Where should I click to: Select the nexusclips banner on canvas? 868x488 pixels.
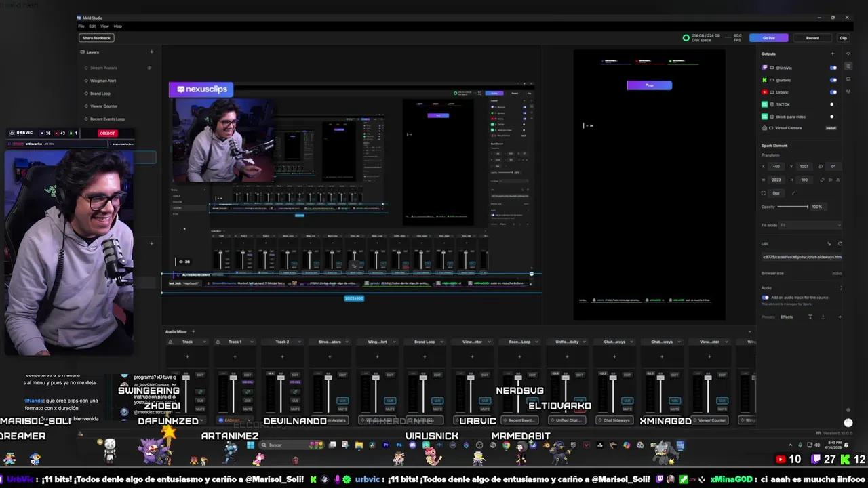click(201, 89)
